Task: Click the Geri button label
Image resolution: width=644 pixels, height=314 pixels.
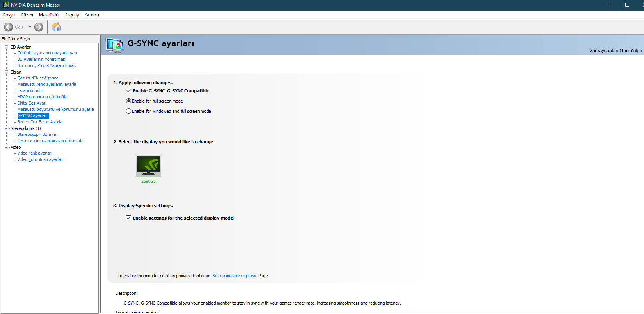Action: coord(19,27)
